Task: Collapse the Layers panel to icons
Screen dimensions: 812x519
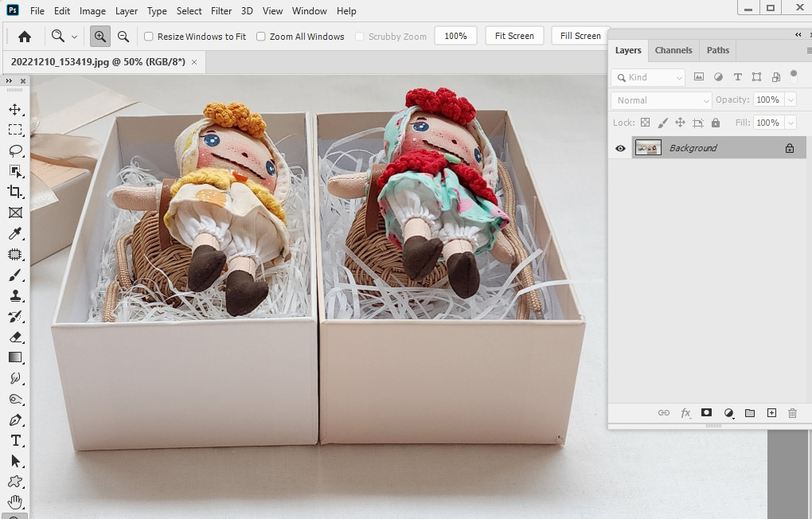Action: (798, 34)
